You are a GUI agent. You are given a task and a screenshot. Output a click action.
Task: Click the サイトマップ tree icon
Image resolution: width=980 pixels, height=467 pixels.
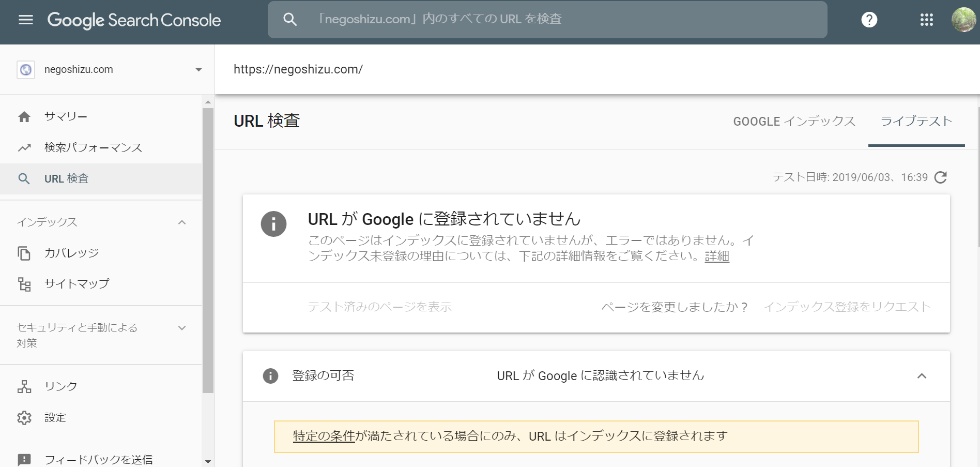pos(24,284)
